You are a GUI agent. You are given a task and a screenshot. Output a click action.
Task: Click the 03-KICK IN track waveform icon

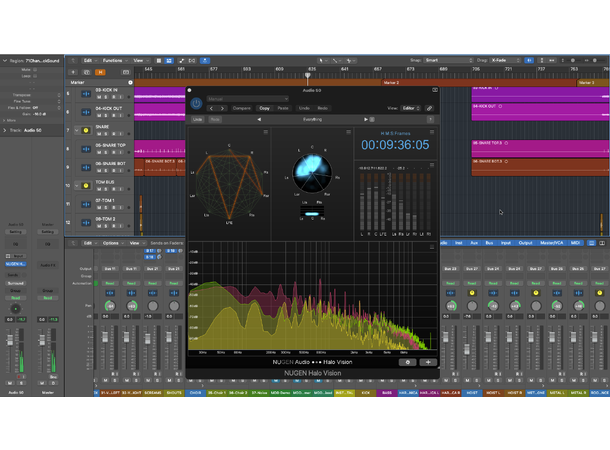click(x=86, y=94)
